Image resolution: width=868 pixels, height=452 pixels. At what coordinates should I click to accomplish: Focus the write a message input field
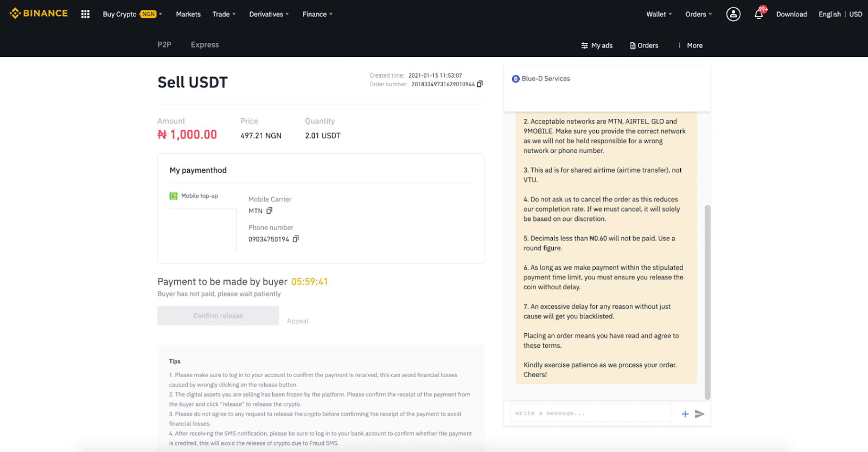tap(591, 413)
